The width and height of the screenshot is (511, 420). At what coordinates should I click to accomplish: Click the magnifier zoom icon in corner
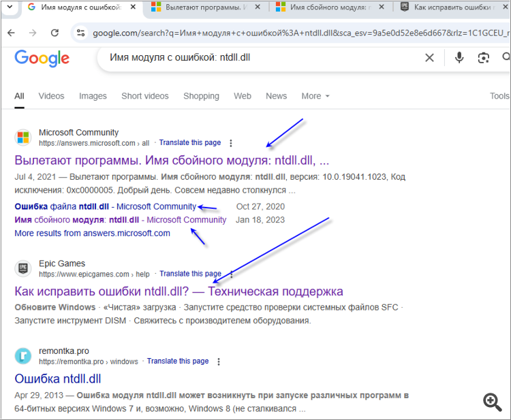pyautogui.click(x=493, y=402)
